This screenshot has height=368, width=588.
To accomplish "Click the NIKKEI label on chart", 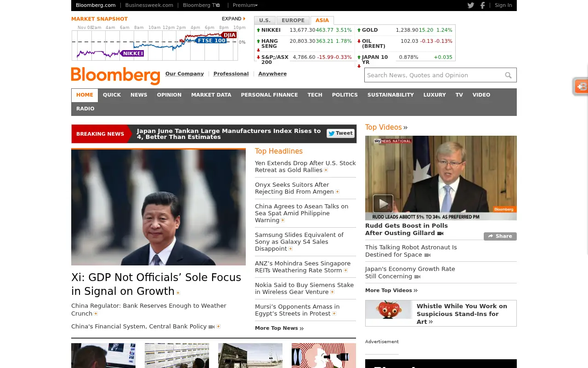I will (133, 54).
